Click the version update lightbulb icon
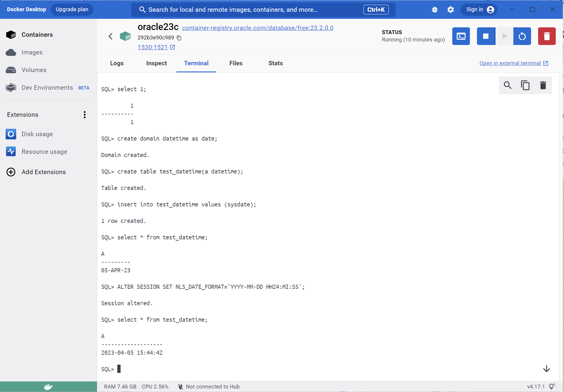564x392 pixels. (x=552, y=386)
